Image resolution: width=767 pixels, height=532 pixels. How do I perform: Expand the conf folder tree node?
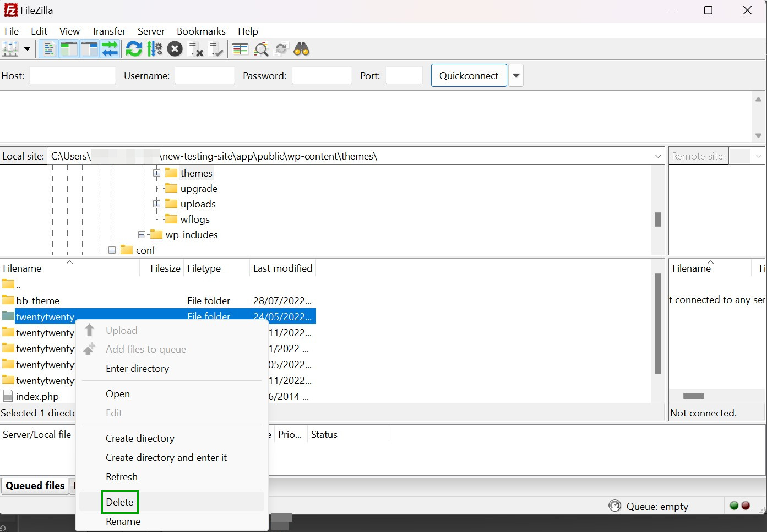(112, 250)
